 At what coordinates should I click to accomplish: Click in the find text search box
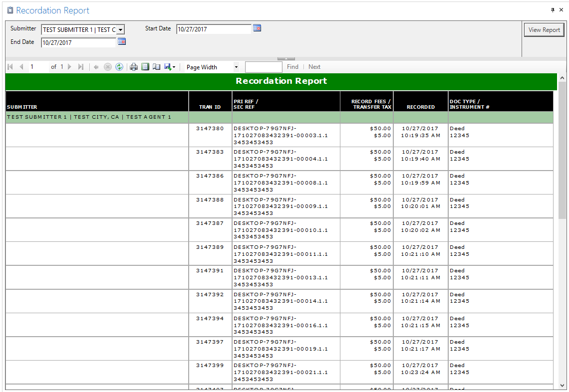(x=264, y=67)
